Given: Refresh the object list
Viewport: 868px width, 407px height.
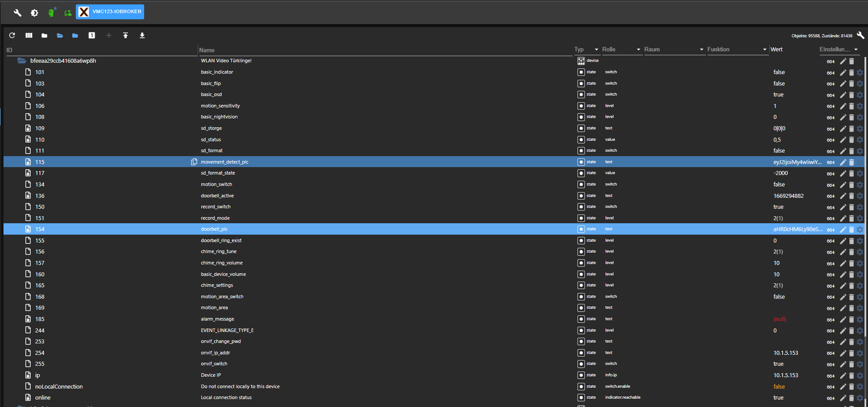Looking at the screenshot, I should [12, 36].
